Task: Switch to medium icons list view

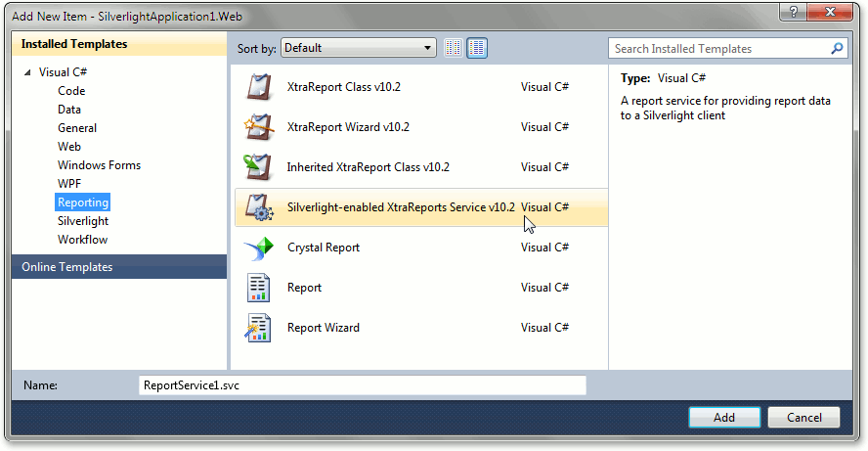Action: (477, 48)
